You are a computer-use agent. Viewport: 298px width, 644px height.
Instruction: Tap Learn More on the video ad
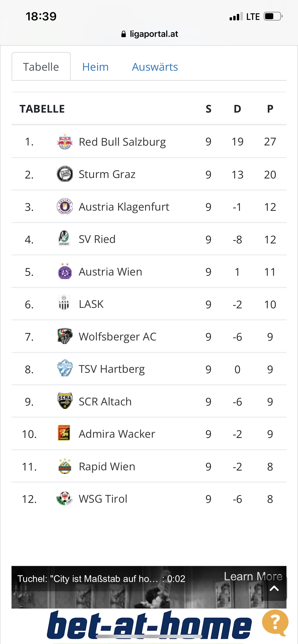[x=253, y=576]
